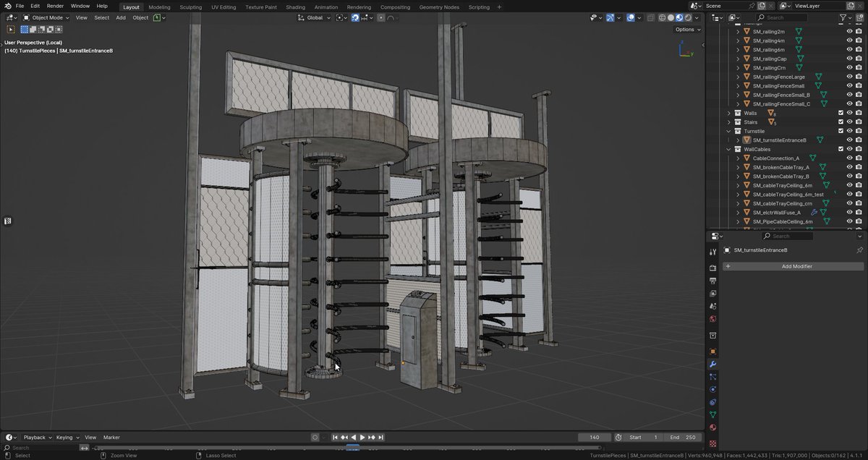Open the viewport Options dropdown
Screen dimensions: 868x460
pyautogui.click(x=687, y=30)
